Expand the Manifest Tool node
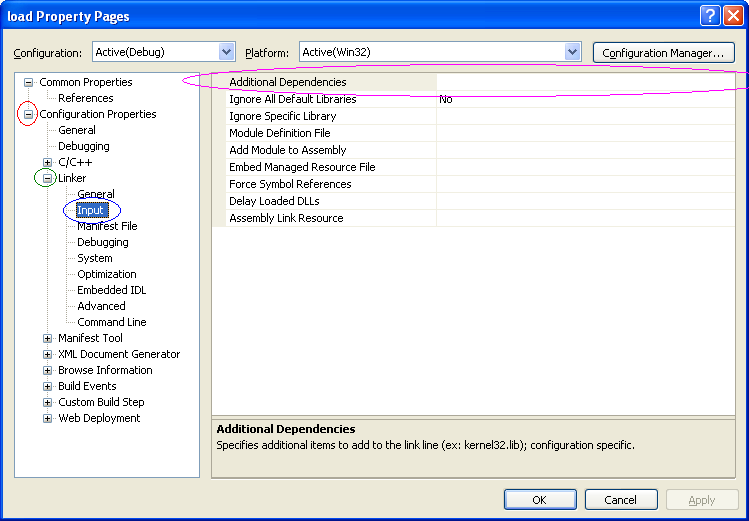The image size is (749, 521). [47, 339]
